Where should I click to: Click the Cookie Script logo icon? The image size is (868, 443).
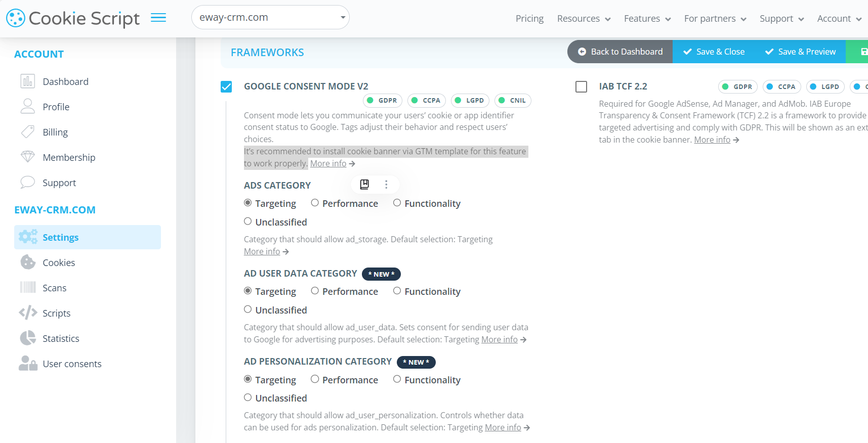(x=16, y=18)
